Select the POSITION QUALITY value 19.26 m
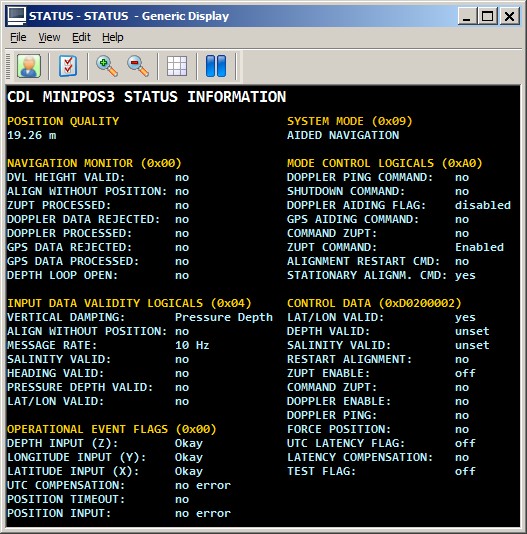 click(x=32, y=135)
